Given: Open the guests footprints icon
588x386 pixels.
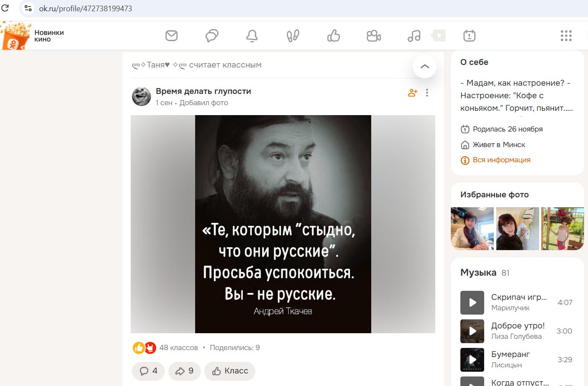Looking at the screenshot, I should coord(293,35).
